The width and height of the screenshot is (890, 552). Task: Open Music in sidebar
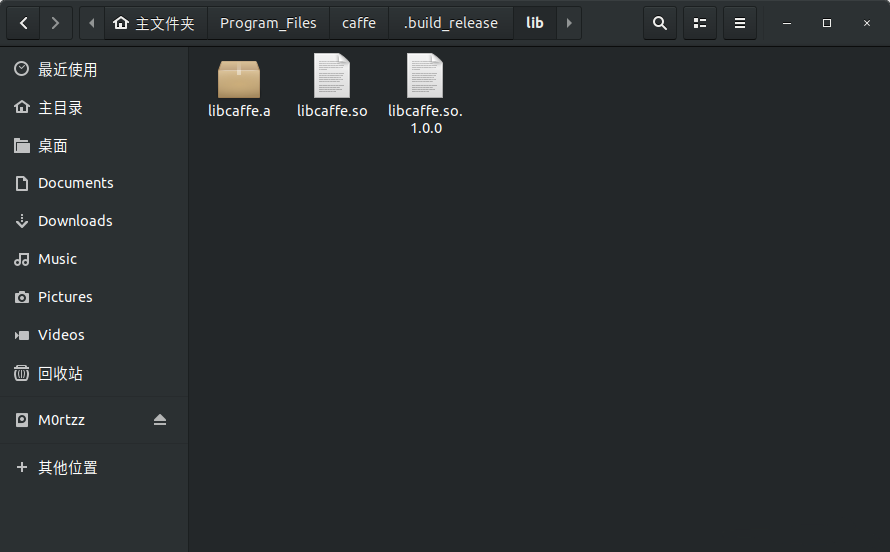(x=94, y=259)
